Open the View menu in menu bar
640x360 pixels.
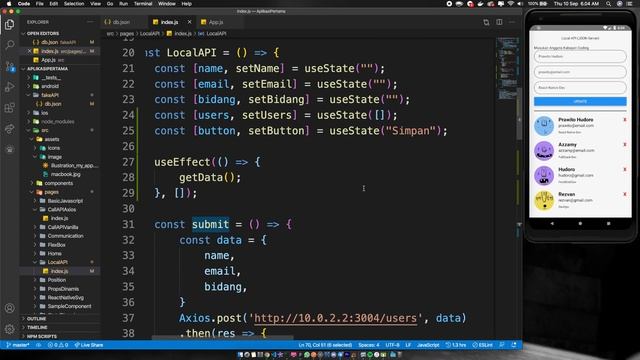pos(95,4)
